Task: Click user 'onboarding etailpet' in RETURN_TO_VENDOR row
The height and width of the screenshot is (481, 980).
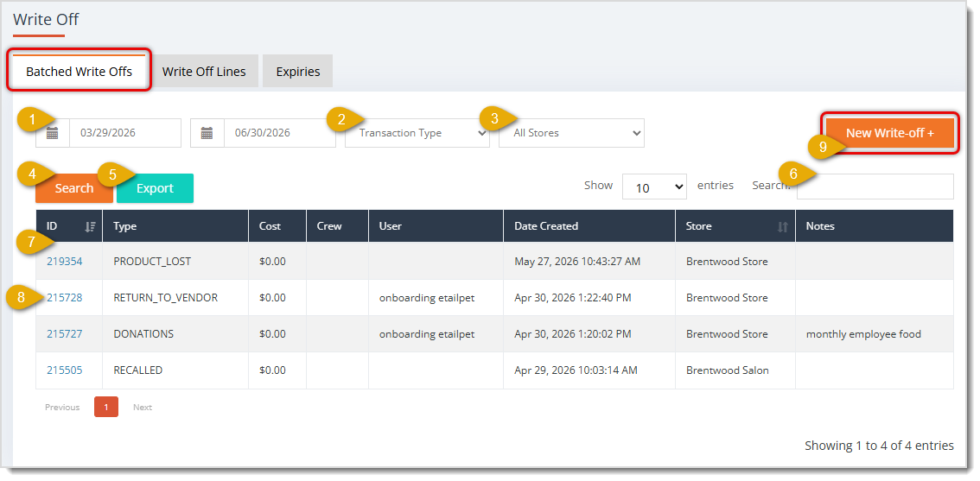Action: 427,297
